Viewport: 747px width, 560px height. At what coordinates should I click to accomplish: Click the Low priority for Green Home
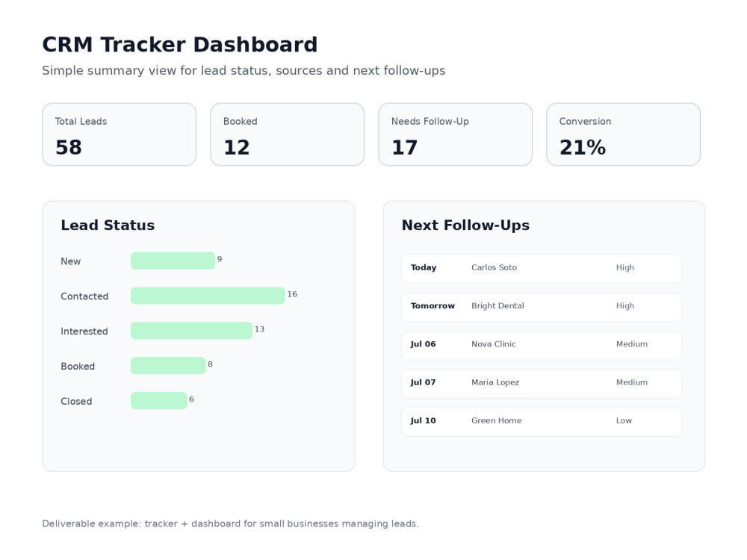pos(624,420)
